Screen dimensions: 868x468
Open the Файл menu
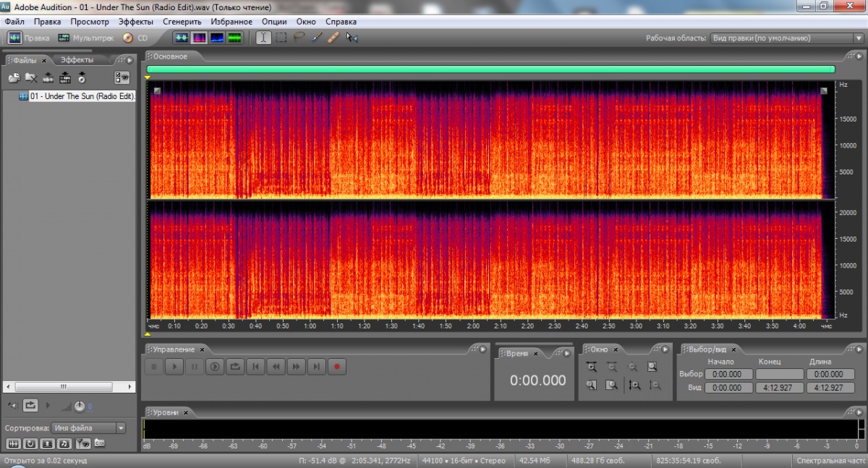(x=14, y=22)
